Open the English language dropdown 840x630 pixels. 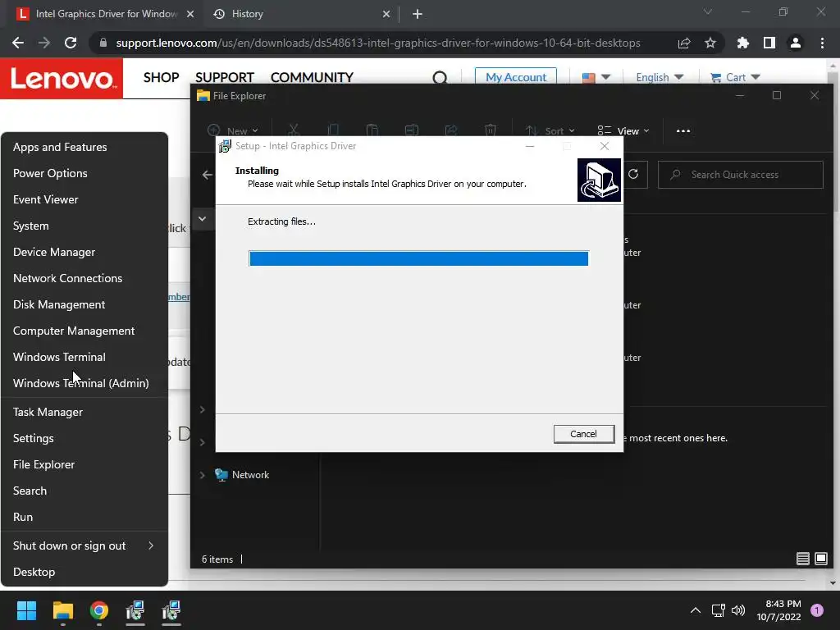pyautogui.click(x=660, y=77)
